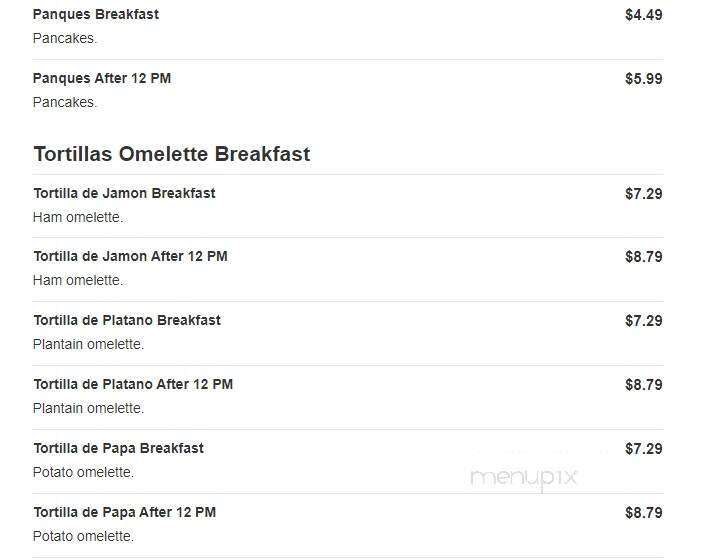The image size is (703, 560).
Task: Click the Panques Breakfast menu item title
Action: 96,15
